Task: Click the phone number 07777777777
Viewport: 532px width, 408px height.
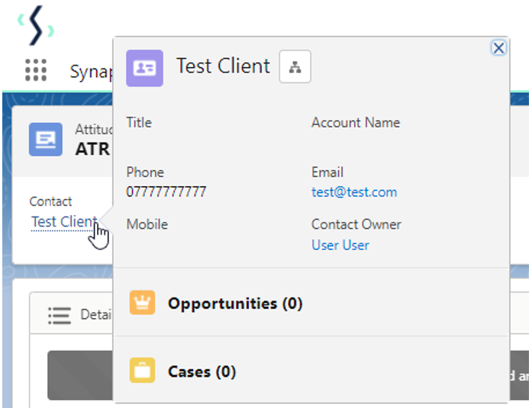Action: coord(166,192)
